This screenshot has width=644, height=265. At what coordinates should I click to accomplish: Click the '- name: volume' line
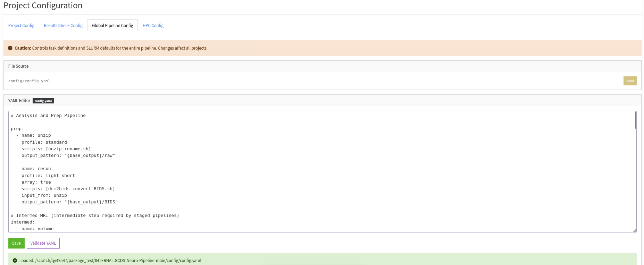point(35,229)
